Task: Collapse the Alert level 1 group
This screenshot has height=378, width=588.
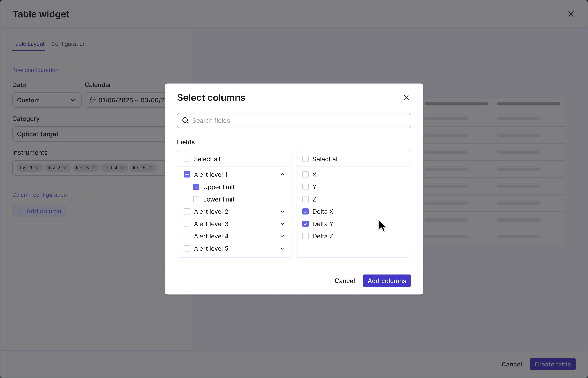Action: (282, 175)
